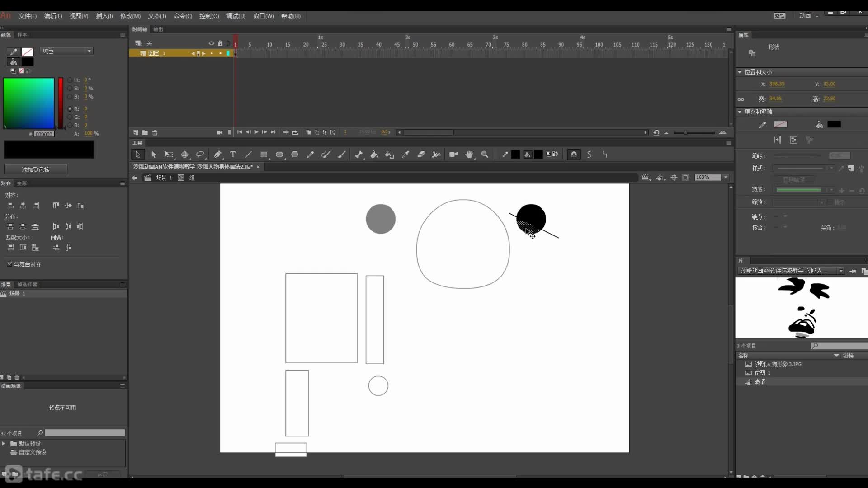Screen dimensions: 868x488
Task: Switch to the 样本 tab
Action: (22, 35)
